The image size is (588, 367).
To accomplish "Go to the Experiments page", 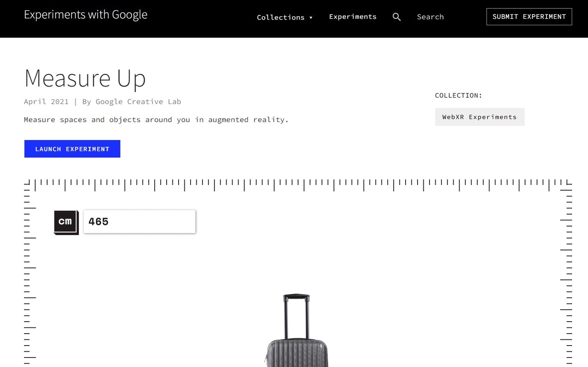I will (352, 17).
